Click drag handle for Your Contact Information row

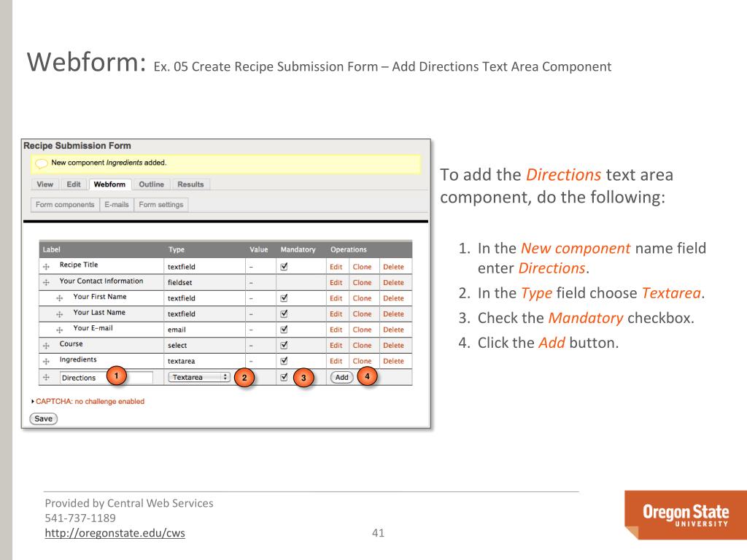point(46,282)
